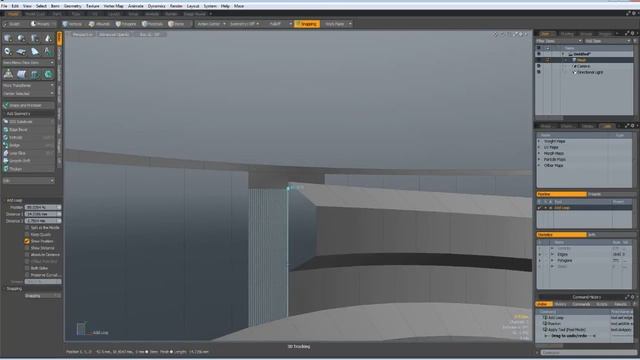Image resolution: width=640 pixels, height=360 pixels.
Task: Open the Render menu
Action: coord(176,6)
